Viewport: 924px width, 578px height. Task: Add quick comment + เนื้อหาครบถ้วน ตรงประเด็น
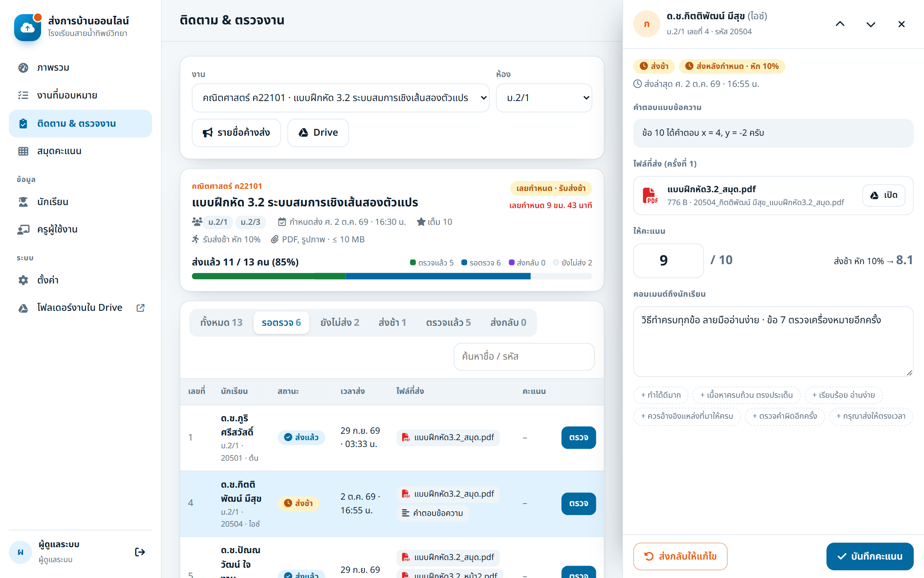[x=746, y=395]
